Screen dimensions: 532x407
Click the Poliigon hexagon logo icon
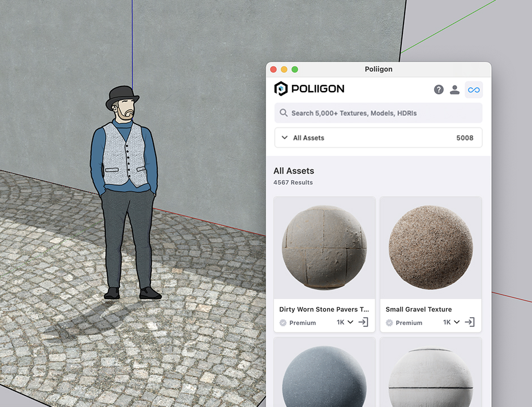tap(280, 88)
